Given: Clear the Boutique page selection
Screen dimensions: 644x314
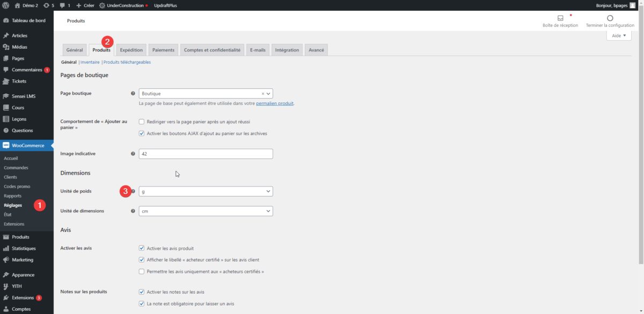Looking at the screenshot, I should pyautogui.click(x=262, y=94).
